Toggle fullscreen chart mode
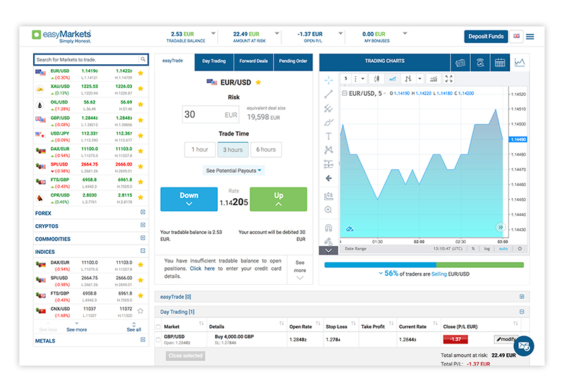The height and width of the screenshot is (392, 564). pos(448,79)
